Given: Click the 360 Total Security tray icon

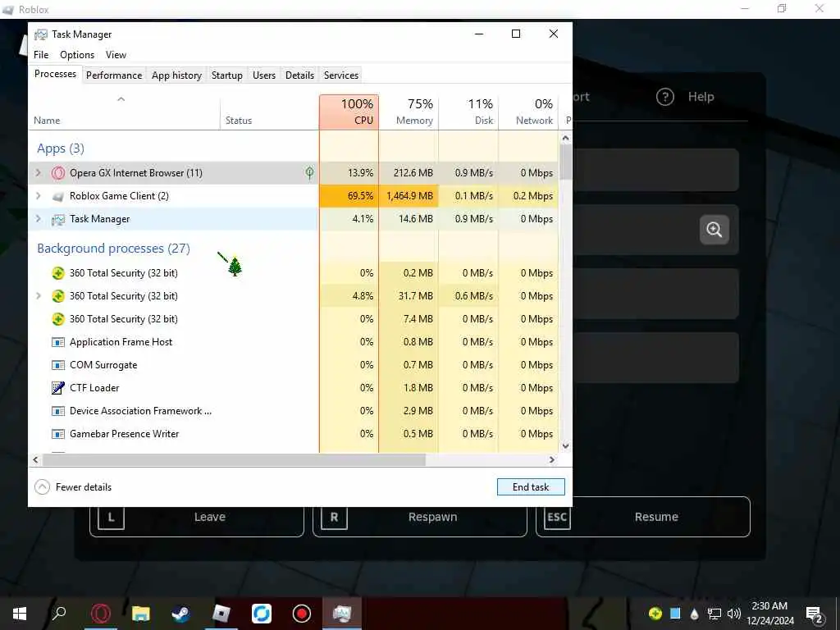Looking at the screenshot, I should (x=655, y=614).
